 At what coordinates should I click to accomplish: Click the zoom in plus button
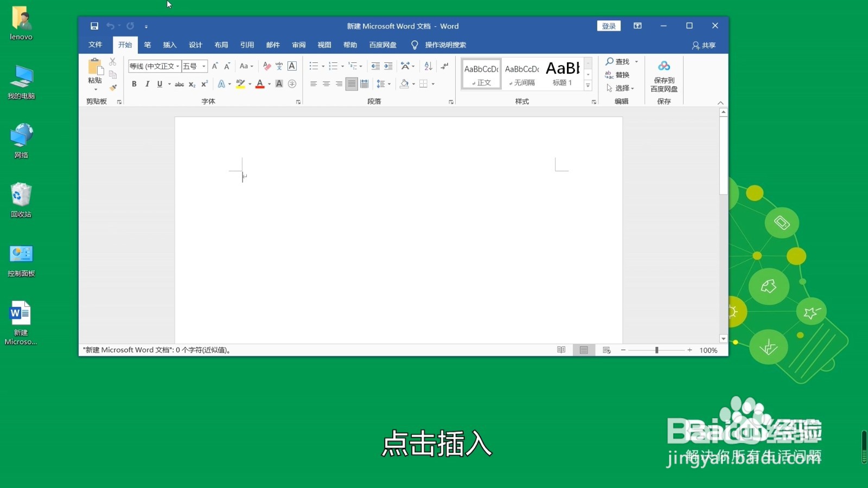[690, 350]
